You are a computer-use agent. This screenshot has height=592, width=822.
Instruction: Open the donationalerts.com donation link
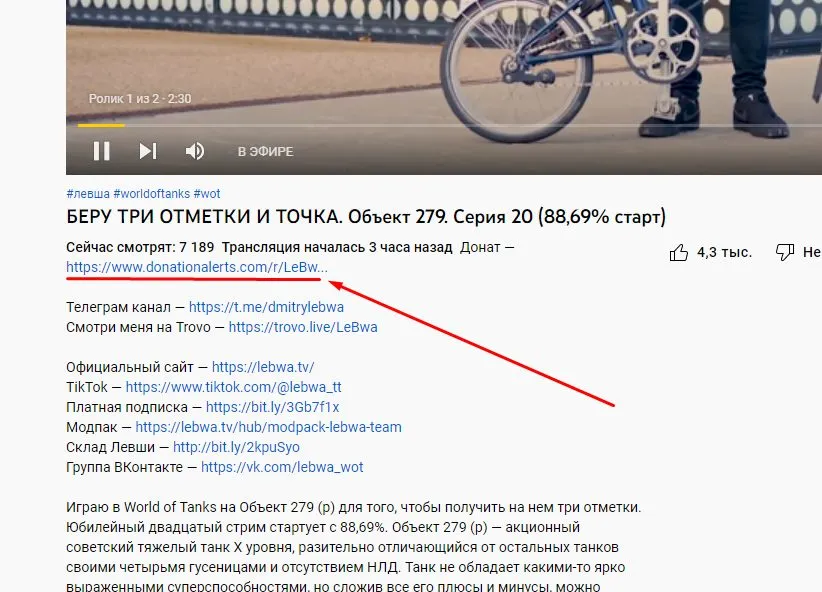[197, 267]
